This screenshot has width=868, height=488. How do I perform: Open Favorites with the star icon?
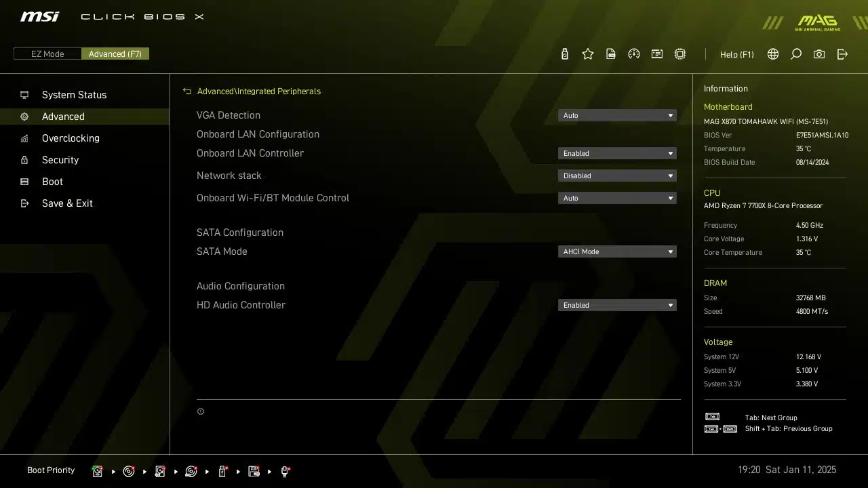click(588, 54)
